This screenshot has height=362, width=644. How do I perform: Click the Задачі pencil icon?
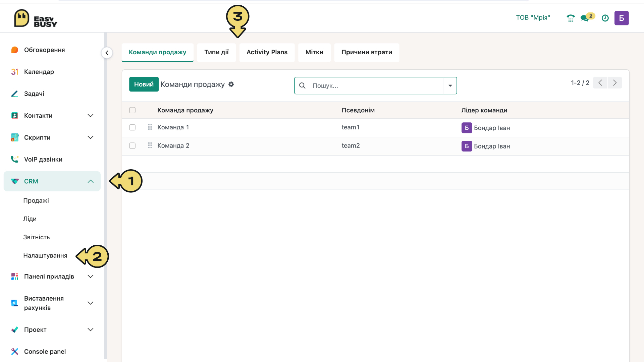[15, 94]
